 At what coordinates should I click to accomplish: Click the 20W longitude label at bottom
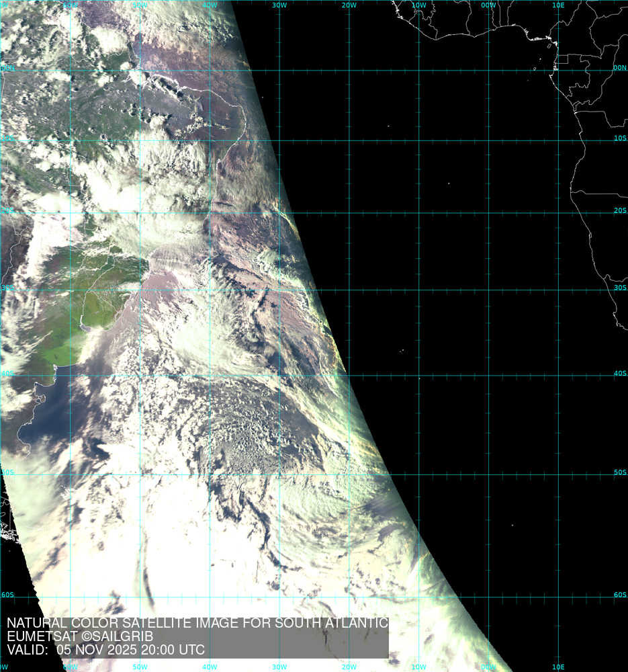(x=349, y=667)
